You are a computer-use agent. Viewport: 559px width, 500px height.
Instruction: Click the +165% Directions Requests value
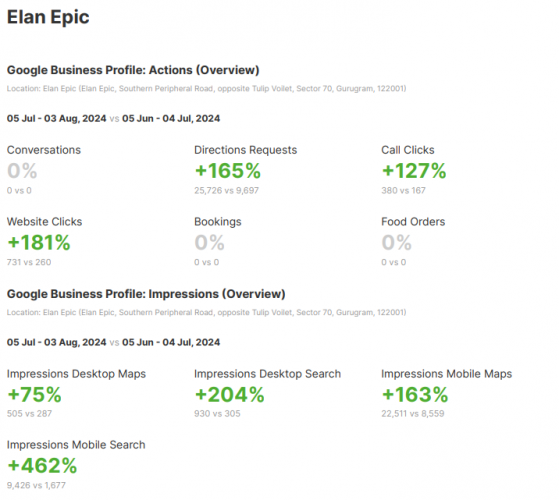pos(228,171)
